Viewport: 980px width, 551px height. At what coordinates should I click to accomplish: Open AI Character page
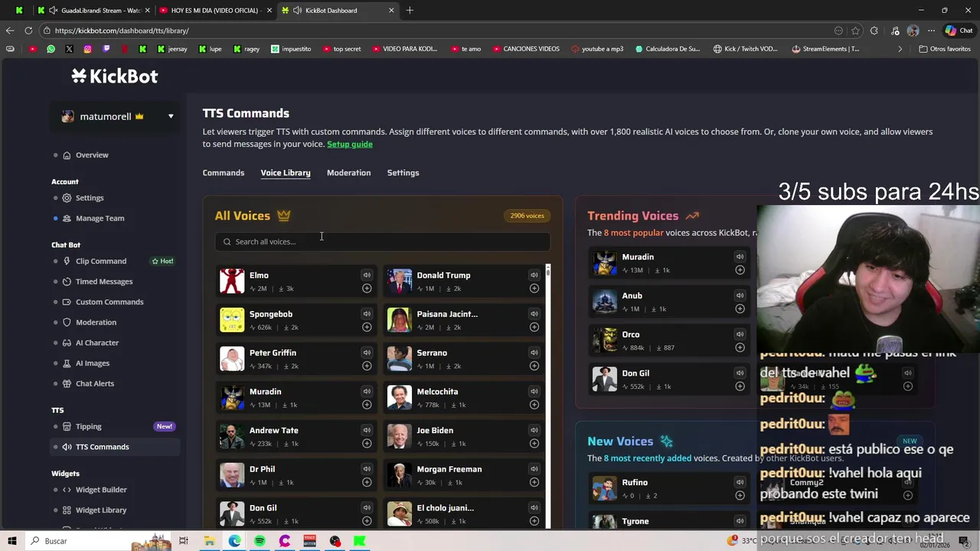pos(97,343)
